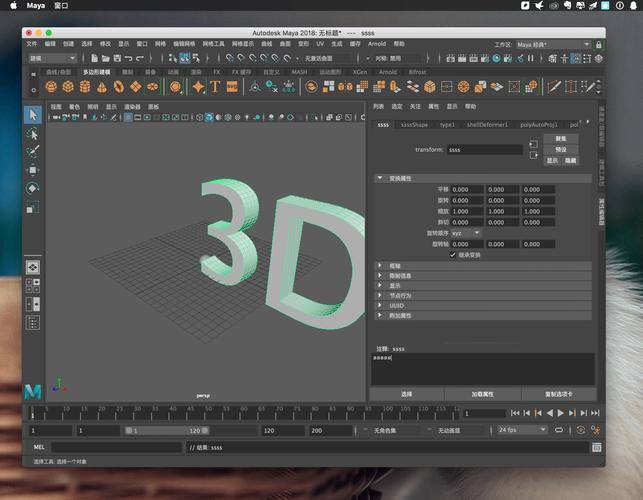Switch to the type1 attribute tab

(447, 125)
